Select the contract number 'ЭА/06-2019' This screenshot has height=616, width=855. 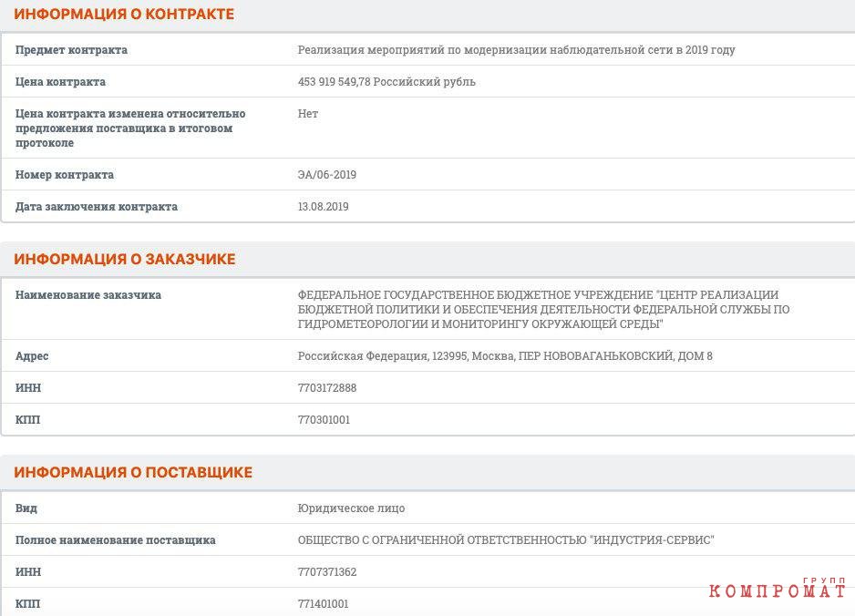327,174
